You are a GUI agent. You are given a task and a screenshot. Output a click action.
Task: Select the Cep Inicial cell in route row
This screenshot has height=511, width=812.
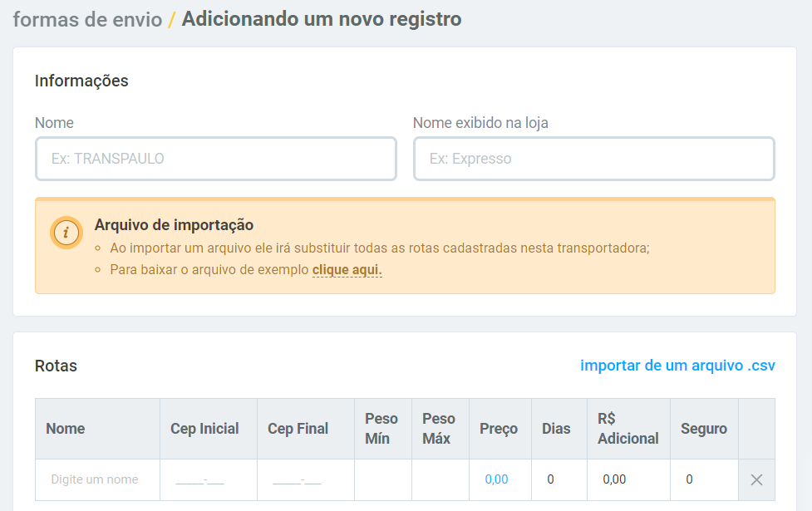(208, 479)
